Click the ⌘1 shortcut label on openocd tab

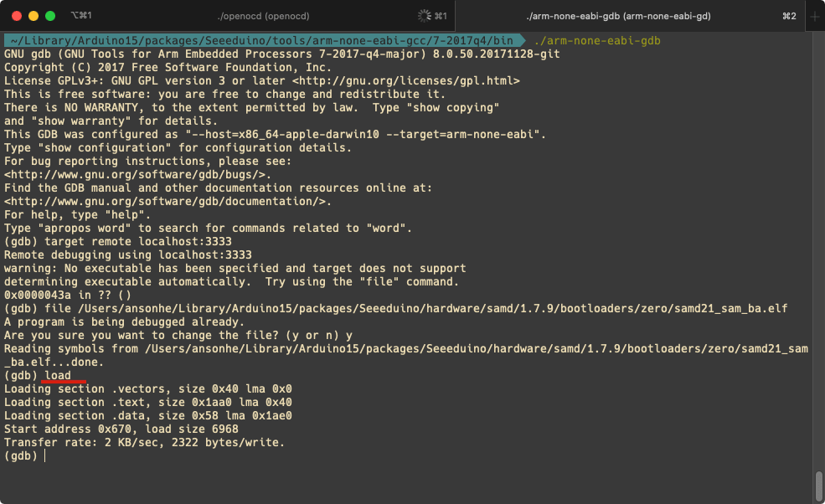click(x=441, y=16)
